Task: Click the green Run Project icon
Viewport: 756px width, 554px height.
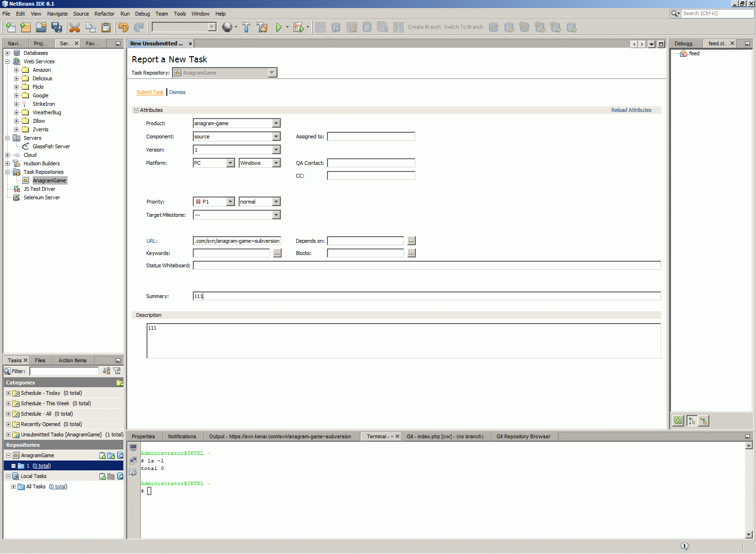Action: pos(279,27)
